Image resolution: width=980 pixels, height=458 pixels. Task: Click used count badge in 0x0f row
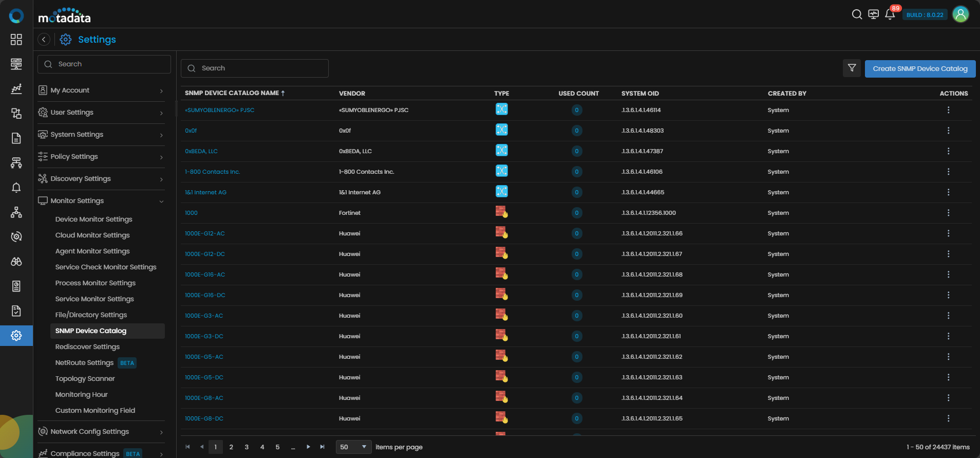577,131
